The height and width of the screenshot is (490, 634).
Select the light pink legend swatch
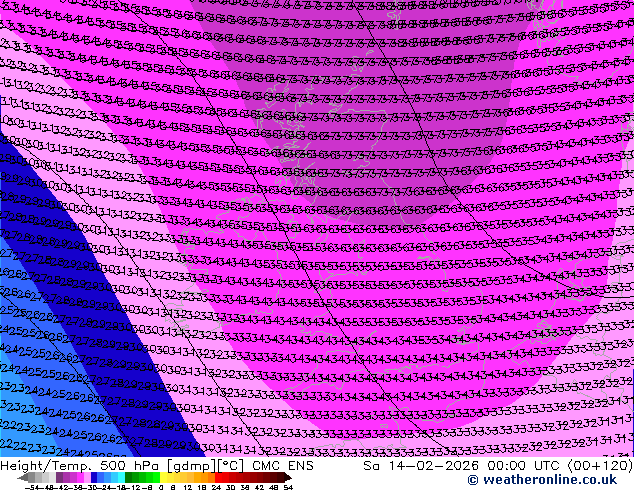(x=87, y=477)
